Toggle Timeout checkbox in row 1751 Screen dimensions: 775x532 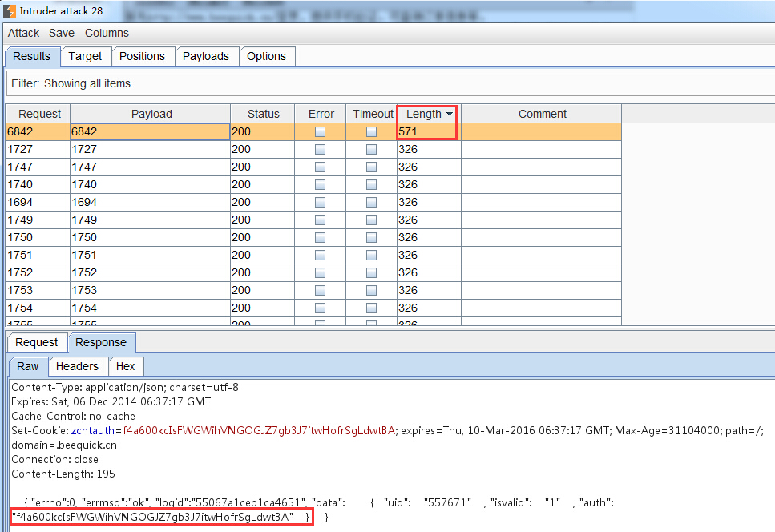click(371, 255)
